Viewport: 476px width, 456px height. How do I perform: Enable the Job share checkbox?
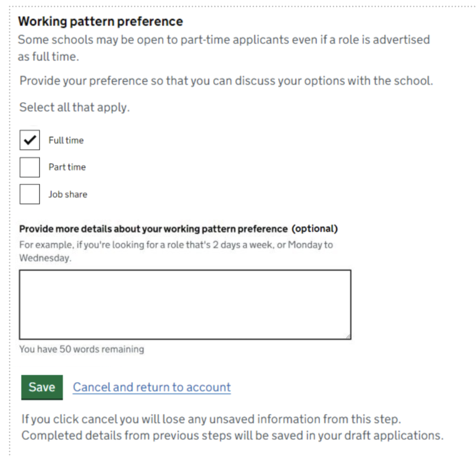30,194
